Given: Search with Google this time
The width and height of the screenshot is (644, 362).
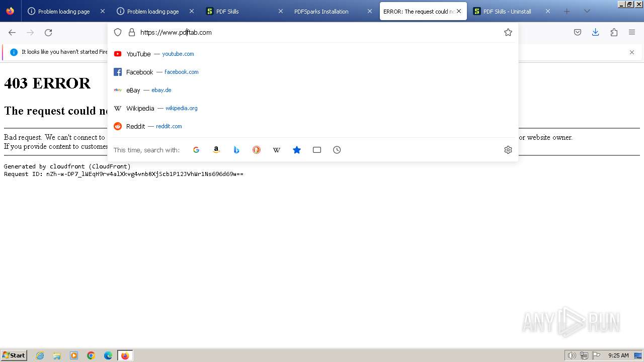Looking at the screenshot, I should pyautogui.click(x=196, y=150).
